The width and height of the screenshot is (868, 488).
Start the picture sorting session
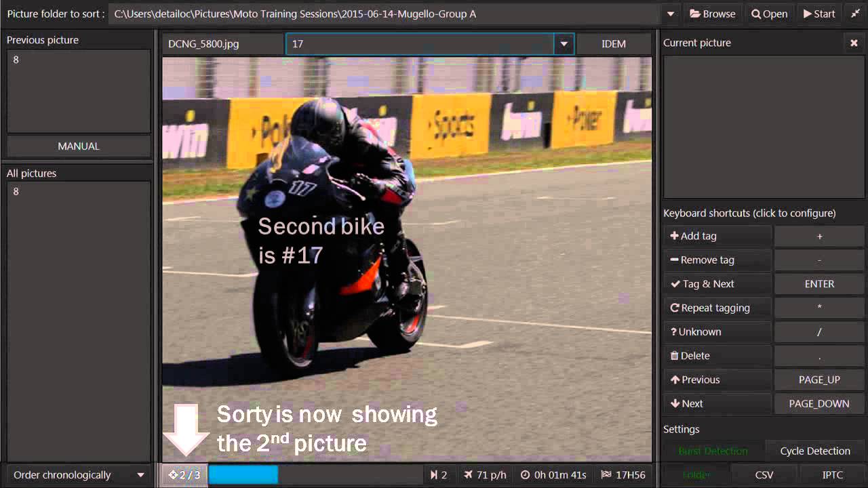coord(819,14)
